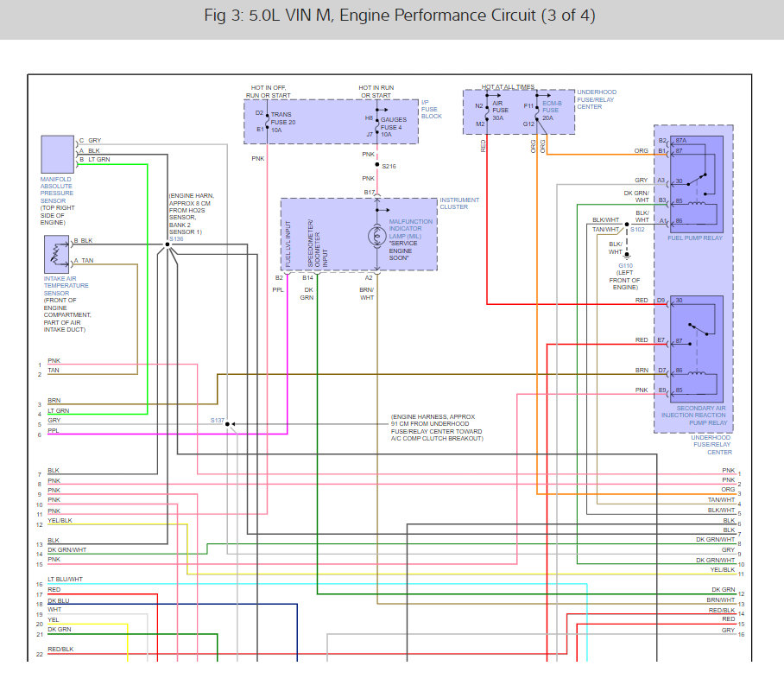This screenshot has width=784, height=685.
Task: Click the A2 connector label below instrument cluster
Action: point(369,277)
